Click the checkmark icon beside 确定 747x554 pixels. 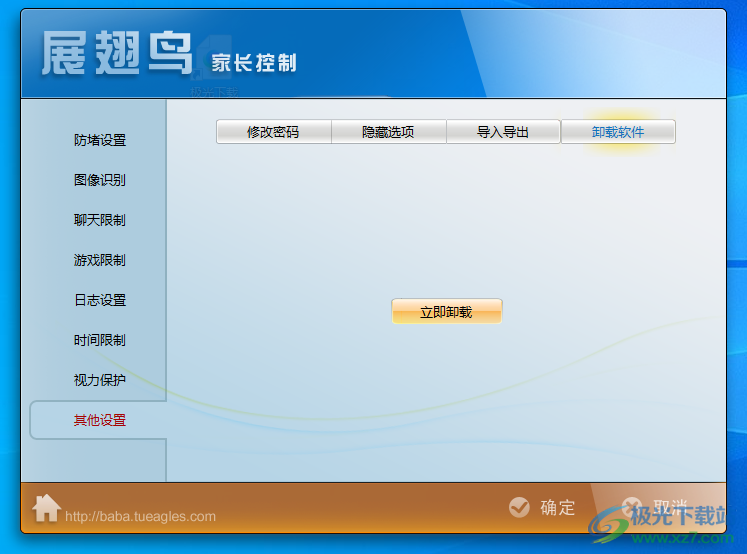(x=519, y=507)
